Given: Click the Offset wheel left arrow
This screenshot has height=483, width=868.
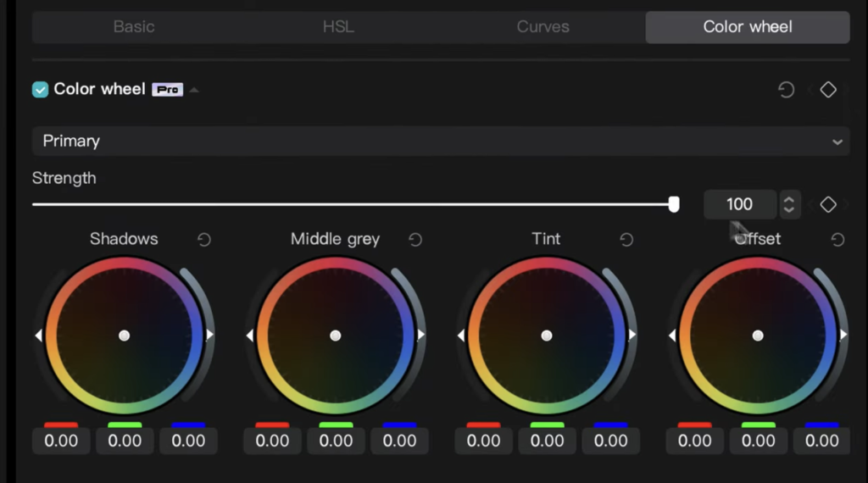Looking at the screenshot, I should 672,336.
